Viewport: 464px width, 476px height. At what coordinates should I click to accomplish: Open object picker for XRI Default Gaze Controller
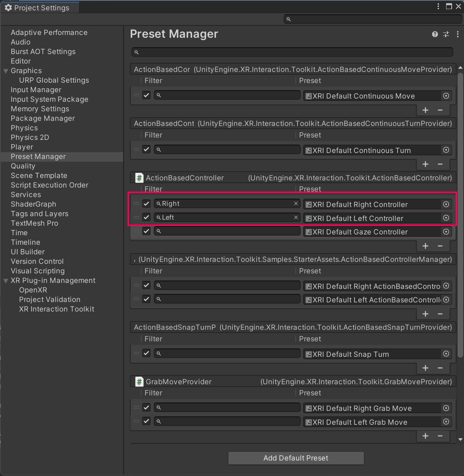coord(446,232)
